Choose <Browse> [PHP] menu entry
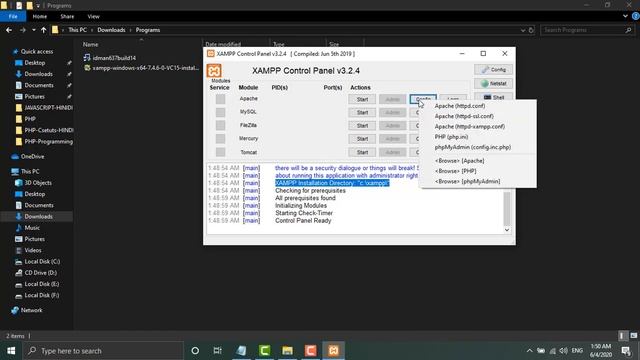640x360 pixels. [455, 171]
